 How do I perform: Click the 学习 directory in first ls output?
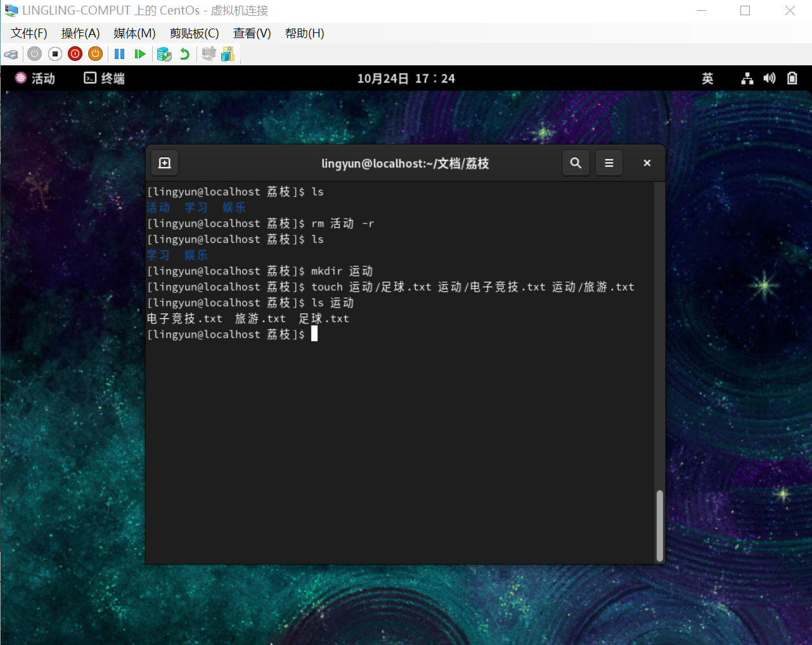pos(196,207)
